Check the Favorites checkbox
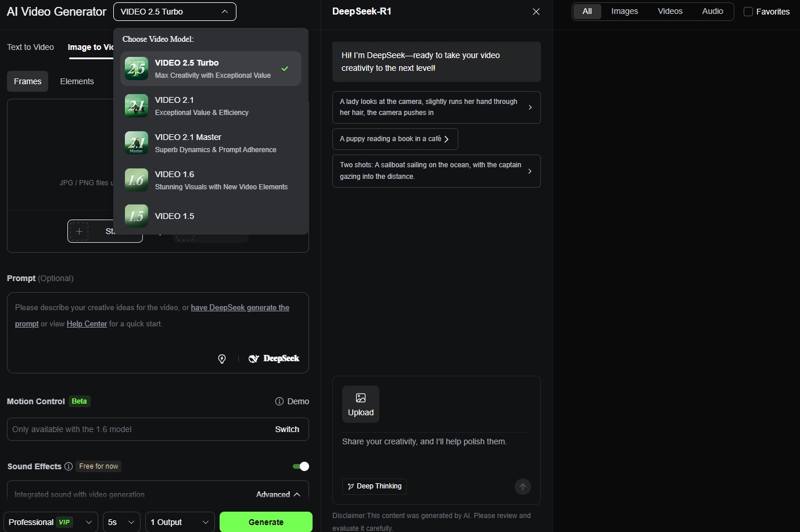 point(748,12)
